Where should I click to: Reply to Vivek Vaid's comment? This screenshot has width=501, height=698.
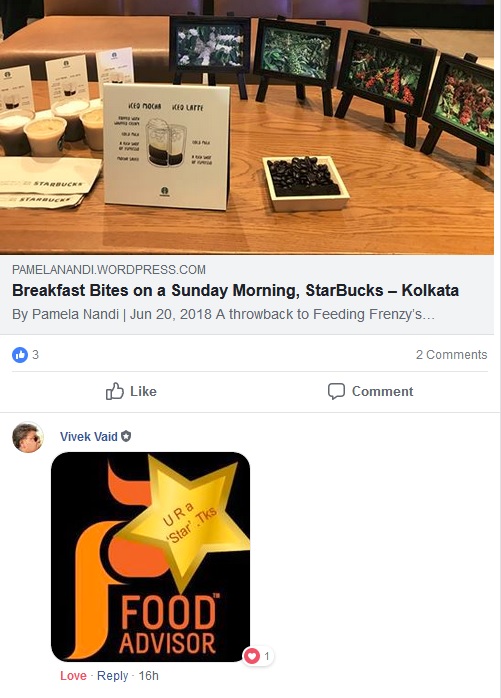(x=112, y=676)
